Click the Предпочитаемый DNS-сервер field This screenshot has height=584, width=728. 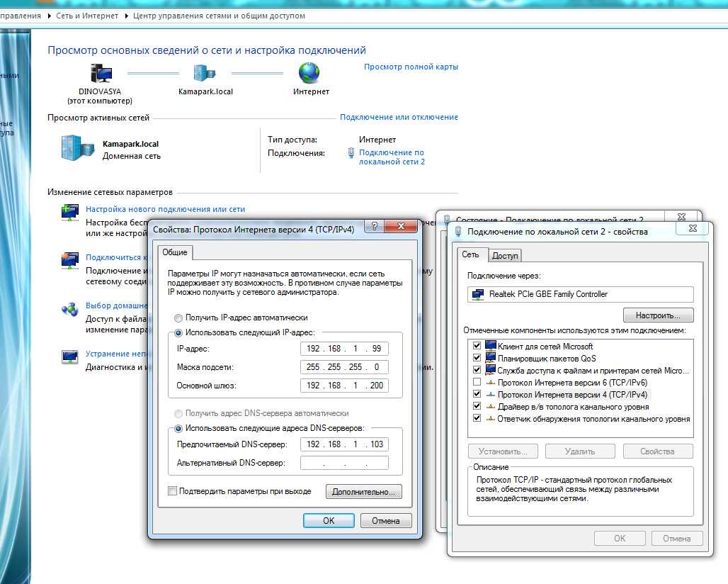pos(344,444)
